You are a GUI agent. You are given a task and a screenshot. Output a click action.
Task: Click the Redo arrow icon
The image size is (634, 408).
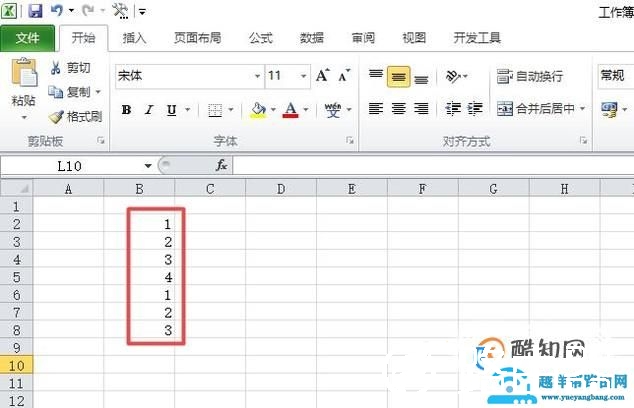click(88, 10)
